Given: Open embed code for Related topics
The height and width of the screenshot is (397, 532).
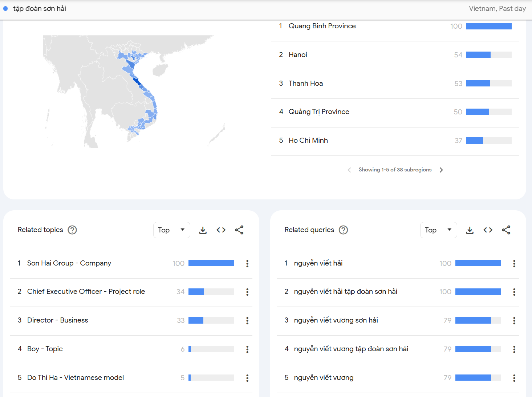Looking at the screenshot, I should [x=221, y=230].
